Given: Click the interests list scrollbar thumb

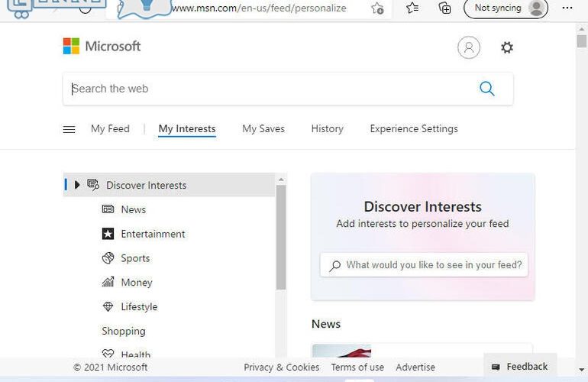Looking at the screenshot, I should pyautogui.click(x=281, y=237).
